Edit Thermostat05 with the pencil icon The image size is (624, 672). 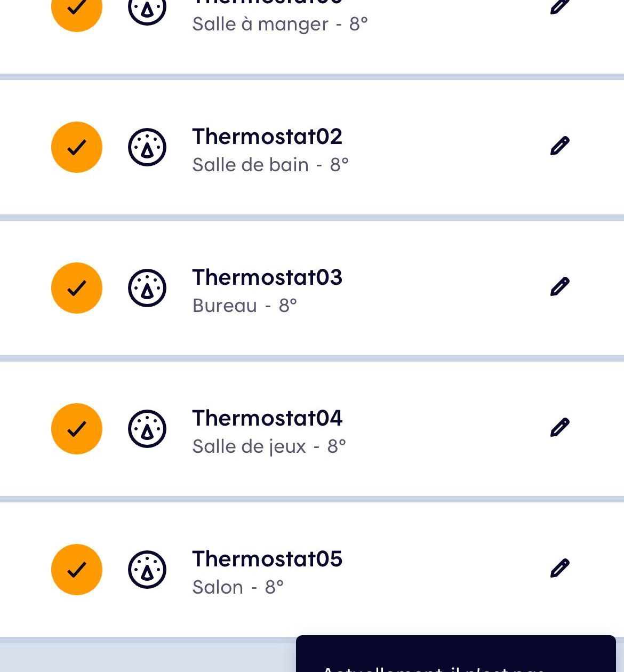(560, 568)
